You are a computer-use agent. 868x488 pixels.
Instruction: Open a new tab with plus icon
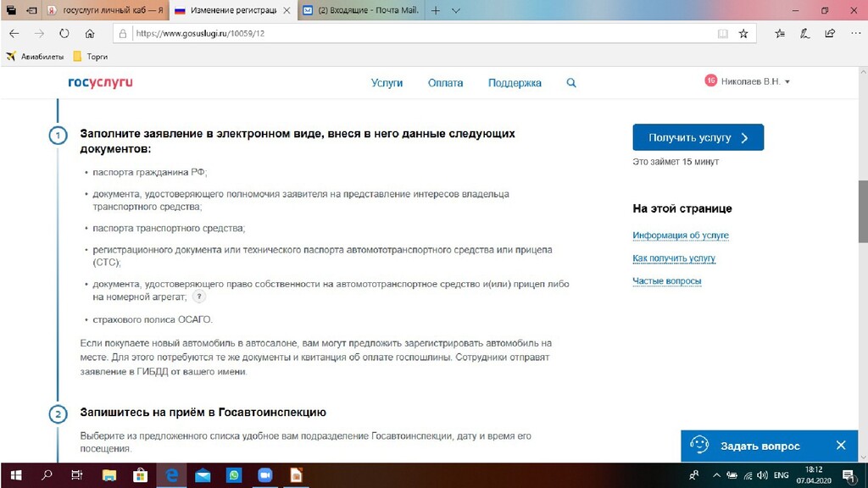tap(436, 10)
